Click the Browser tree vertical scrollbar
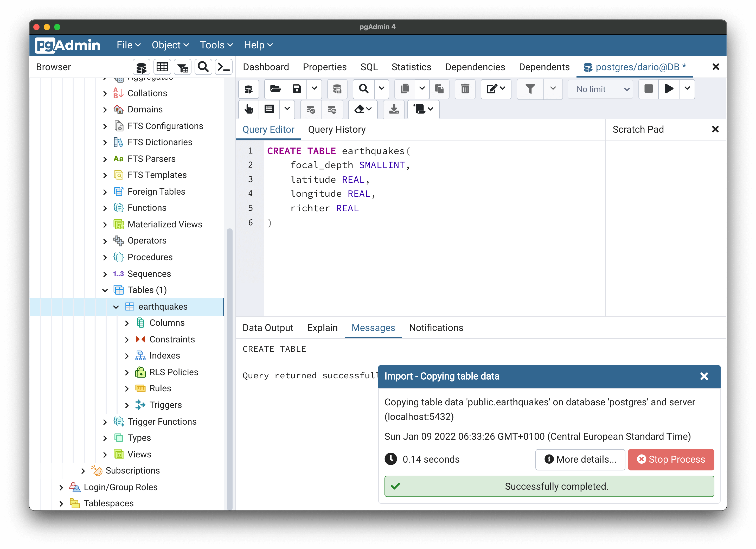The image size is (756, 549). pos(229,369)
